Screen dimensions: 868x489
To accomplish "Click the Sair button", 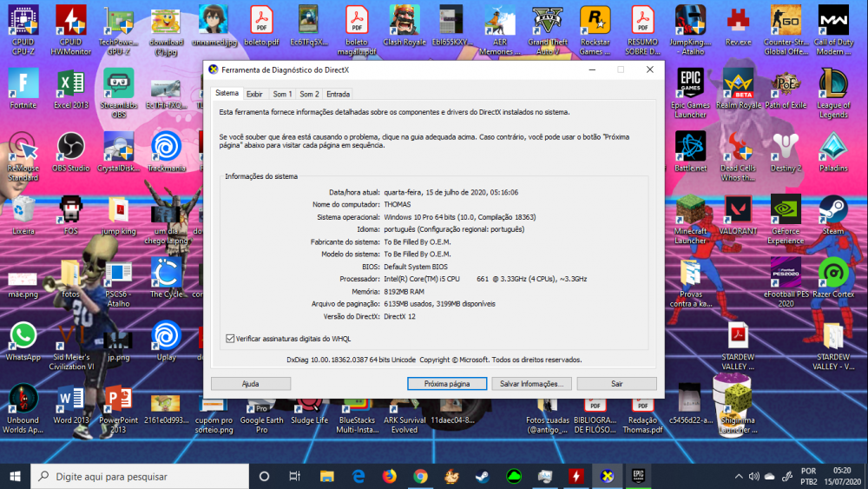I will click(x=616, y=383).
